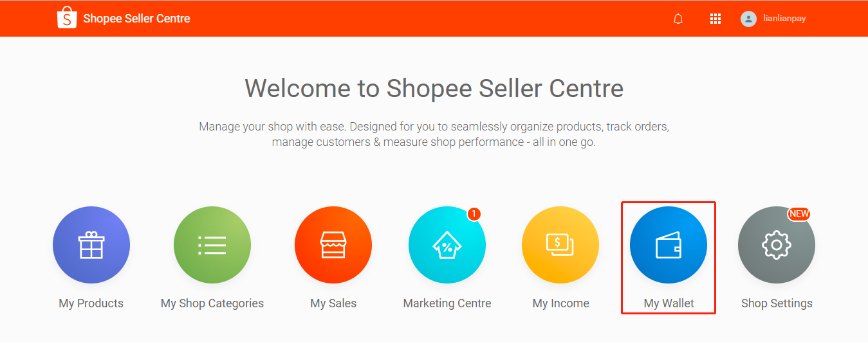The height and width of the screenshot is (342, 868).
Task: Open My Sales storefront icon
Action: coord(333,245)
